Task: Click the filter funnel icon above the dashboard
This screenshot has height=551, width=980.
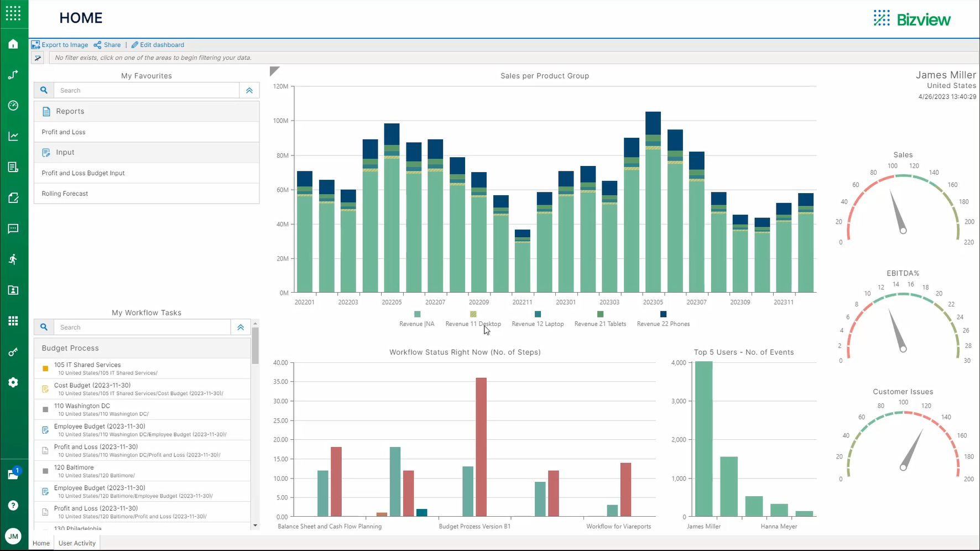Action: point(37,57)
